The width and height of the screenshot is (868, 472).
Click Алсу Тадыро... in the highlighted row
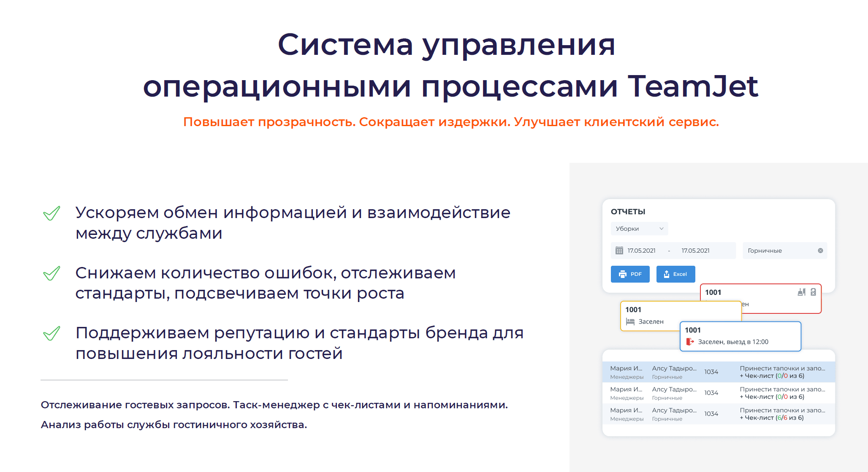[674, 368]
